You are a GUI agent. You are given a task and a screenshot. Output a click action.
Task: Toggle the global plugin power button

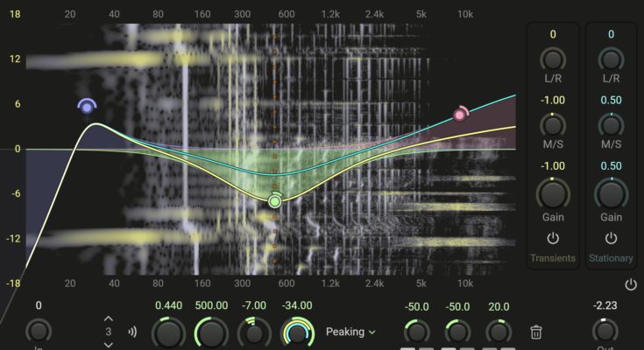point(631,284)
